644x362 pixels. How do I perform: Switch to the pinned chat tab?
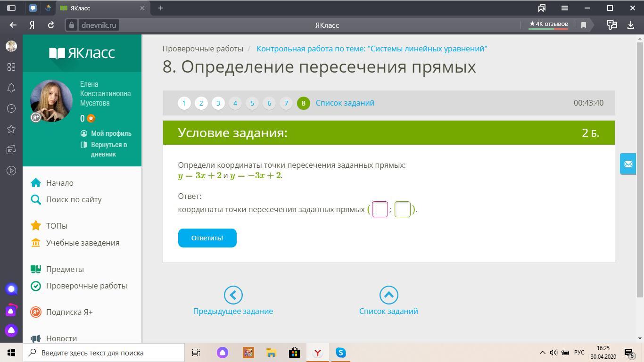coord(33,8)
